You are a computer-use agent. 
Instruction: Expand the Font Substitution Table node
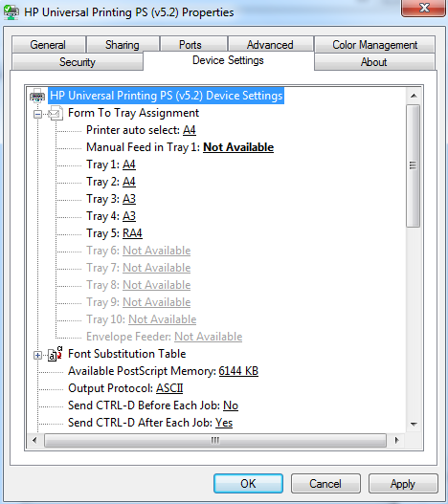(x=37, y=355)
